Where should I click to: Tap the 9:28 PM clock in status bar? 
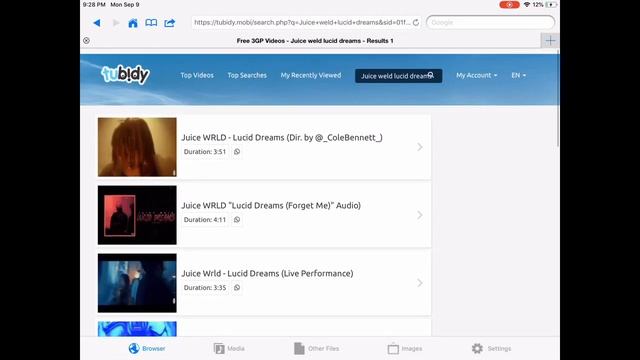pos(94,5)
